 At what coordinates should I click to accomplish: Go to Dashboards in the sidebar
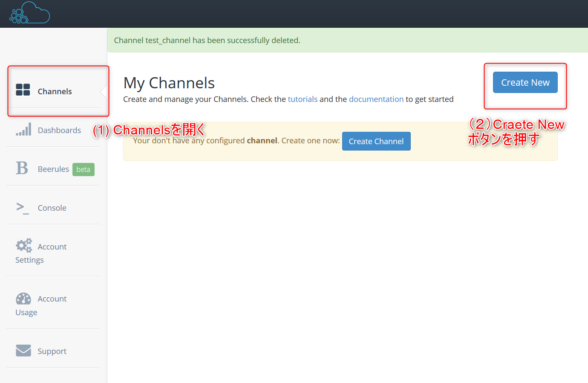(59, 131)
